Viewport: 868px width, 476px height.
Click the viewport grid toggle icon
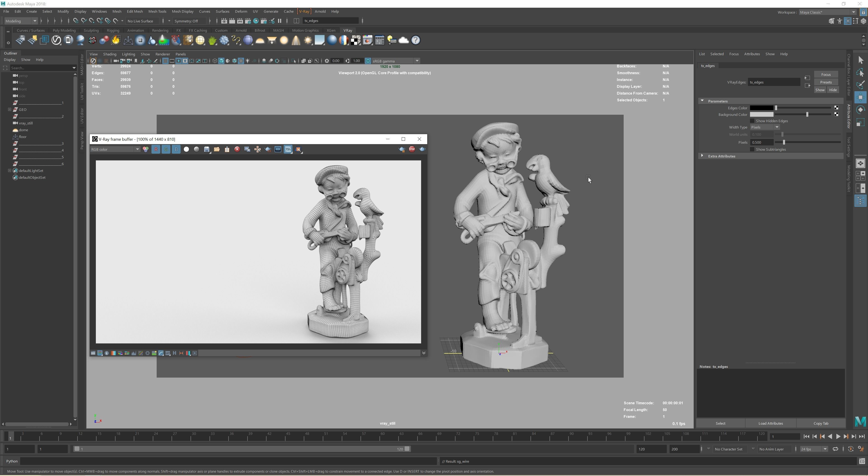tap(165, 61)
